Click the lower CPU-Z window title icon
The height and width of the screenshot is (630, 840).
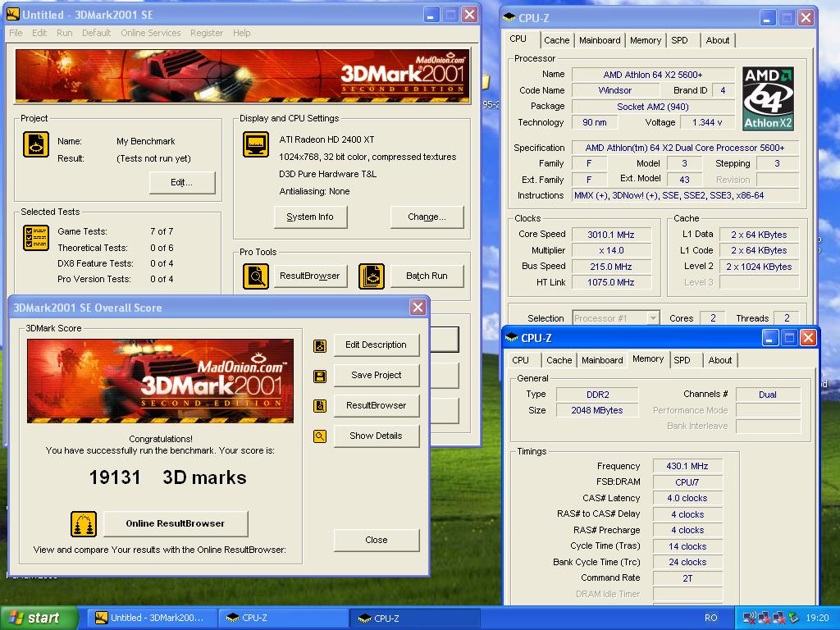[512, 337]
